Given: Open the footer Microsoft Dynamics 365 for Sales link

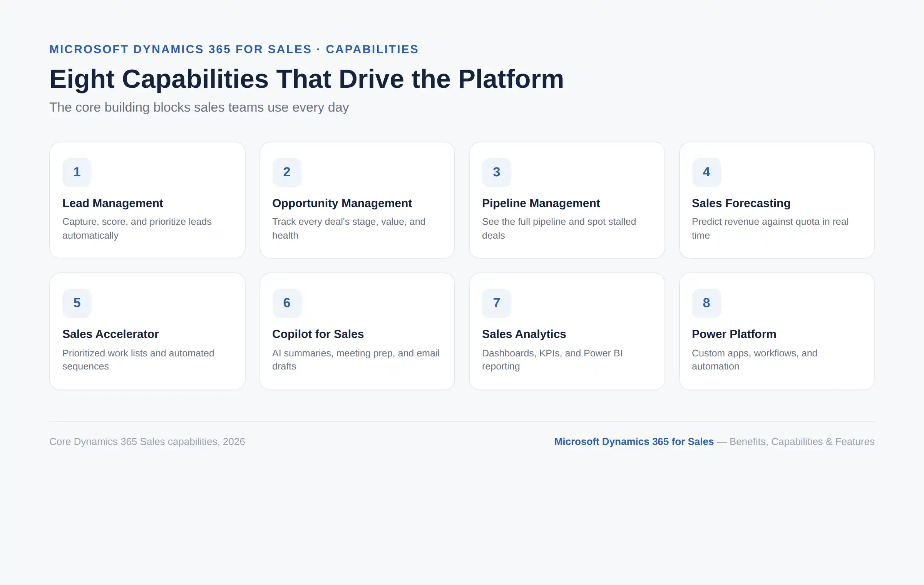Looking at the screenshot, I should coord(634,441).
